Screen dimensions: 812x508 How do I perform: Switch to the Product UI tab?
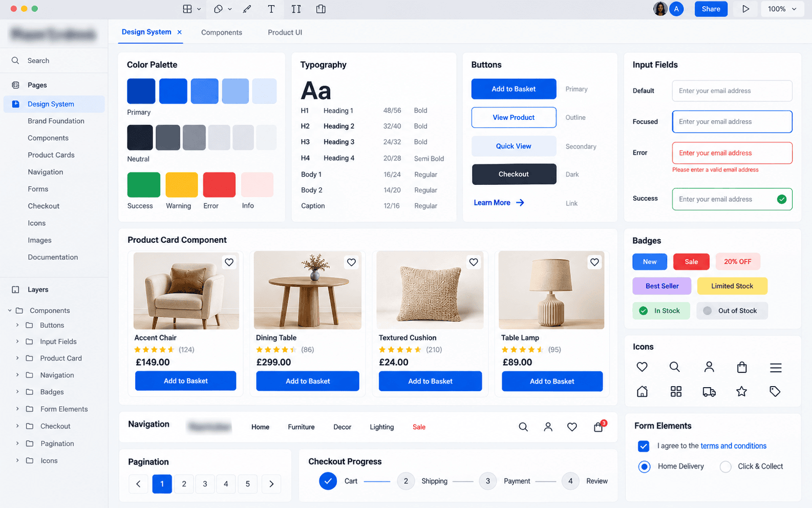(285, 32)
